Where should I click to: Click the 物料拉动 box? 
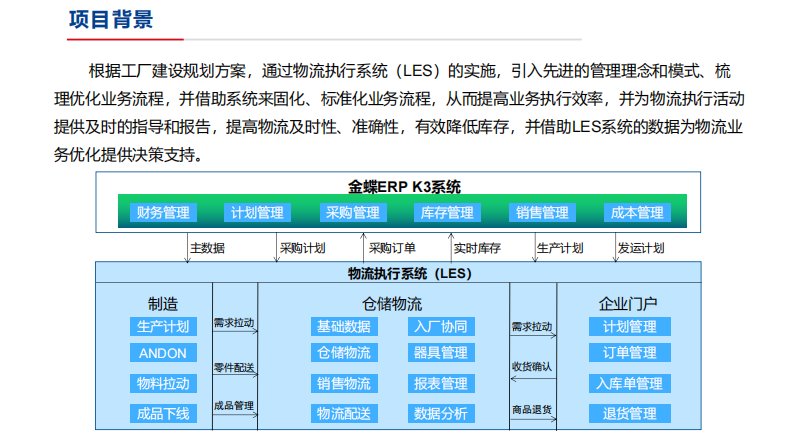(x=163, y=383)
